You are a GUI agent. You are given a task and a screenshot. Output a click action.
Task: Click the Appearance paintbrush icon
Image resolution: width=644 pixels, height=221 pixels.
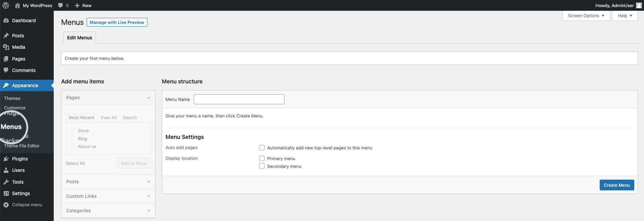pyautogui.click(x=6, y=85)
